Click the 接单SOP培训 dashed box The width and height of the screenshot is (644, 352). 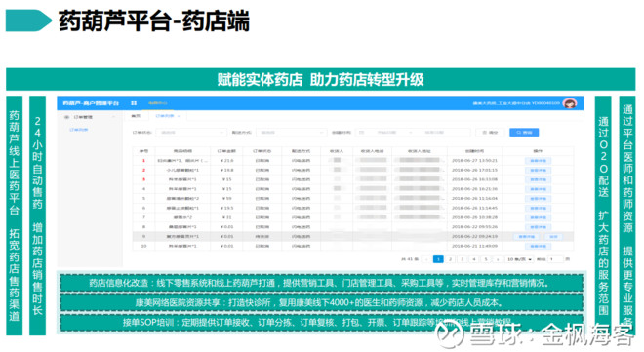pos(322,323)
